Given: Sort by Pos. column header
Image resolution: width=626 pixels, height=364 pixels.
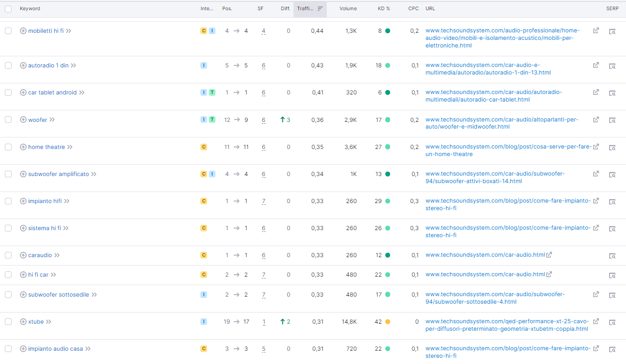Looking at the screenshot, I should tap(227, 8).
